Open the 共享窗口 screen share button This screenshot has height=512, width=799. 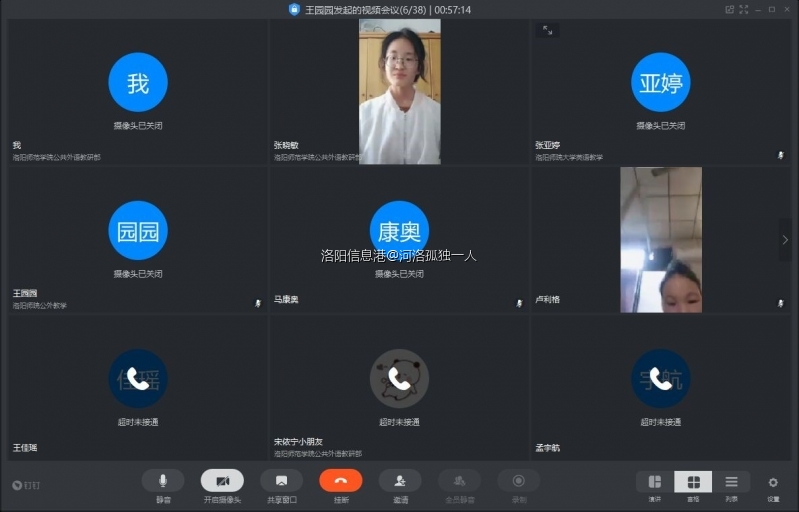pos(281,481)
